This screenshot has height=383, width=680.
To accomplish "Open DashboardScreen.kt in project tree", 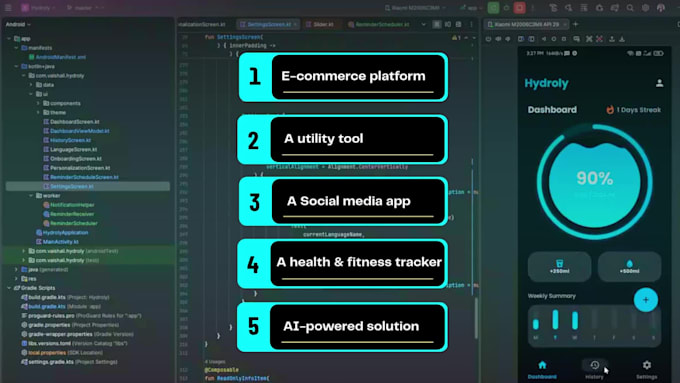I will [72, 122].
